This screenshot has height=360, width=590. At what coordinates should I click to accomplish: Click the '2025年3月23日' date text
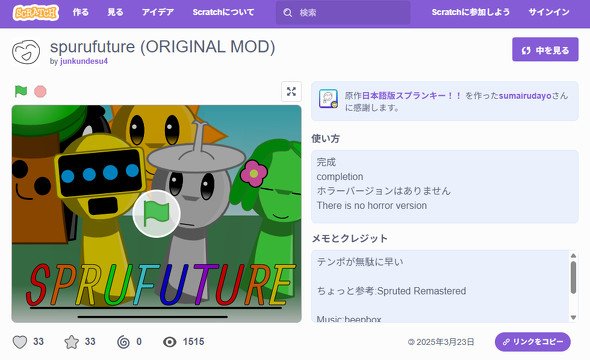click(445, 342)
